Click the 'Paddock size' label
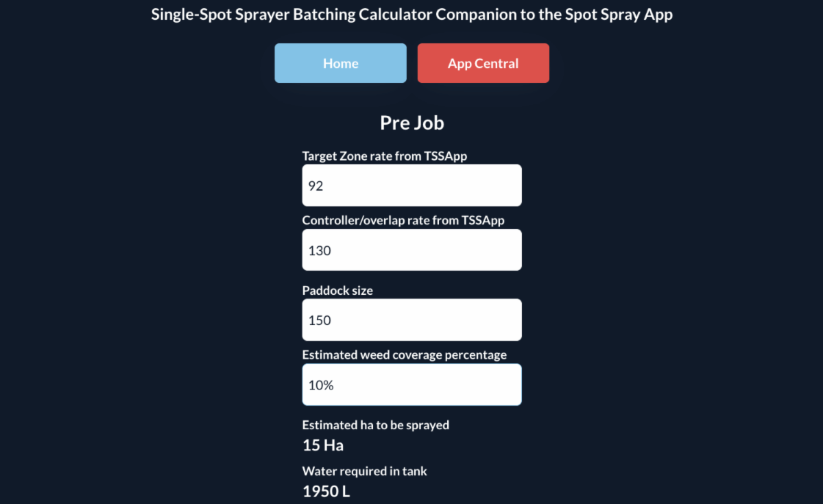This screenshot has height=504, width=823. tap(337, 290)
